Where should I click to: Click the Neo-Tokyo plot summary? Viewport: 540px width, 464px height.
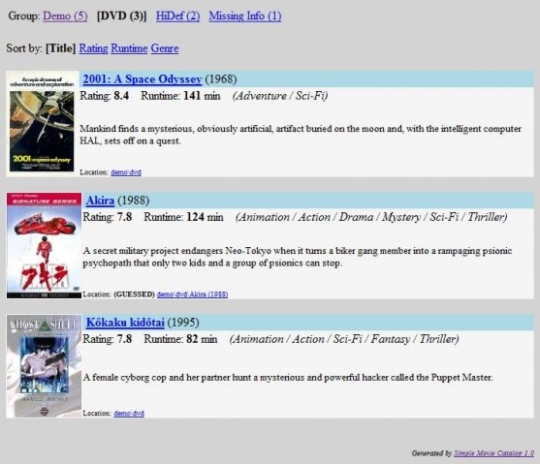(x=297, y=257)
